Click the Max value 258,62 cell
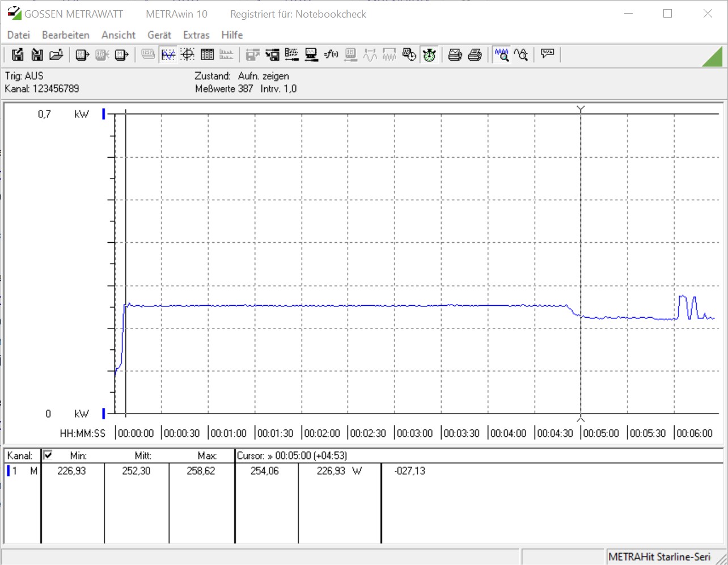This screenshot has width=728, height=565. 201,471
